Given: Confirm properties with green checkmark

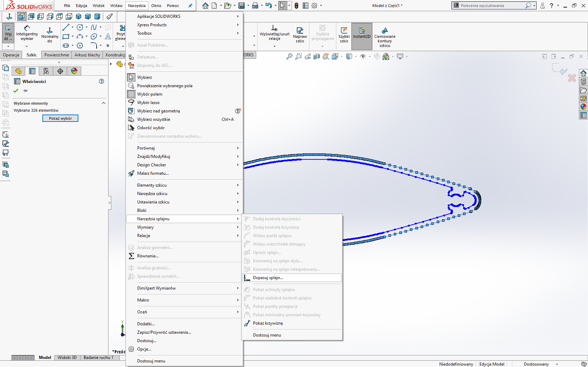Looking at the screenshot, I should 15,91.
